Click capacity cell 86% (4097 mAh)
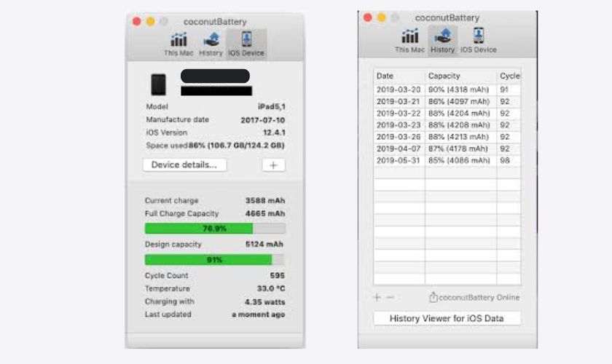The image size is (612, 364). pyautogui.click(x=458, y=101)
